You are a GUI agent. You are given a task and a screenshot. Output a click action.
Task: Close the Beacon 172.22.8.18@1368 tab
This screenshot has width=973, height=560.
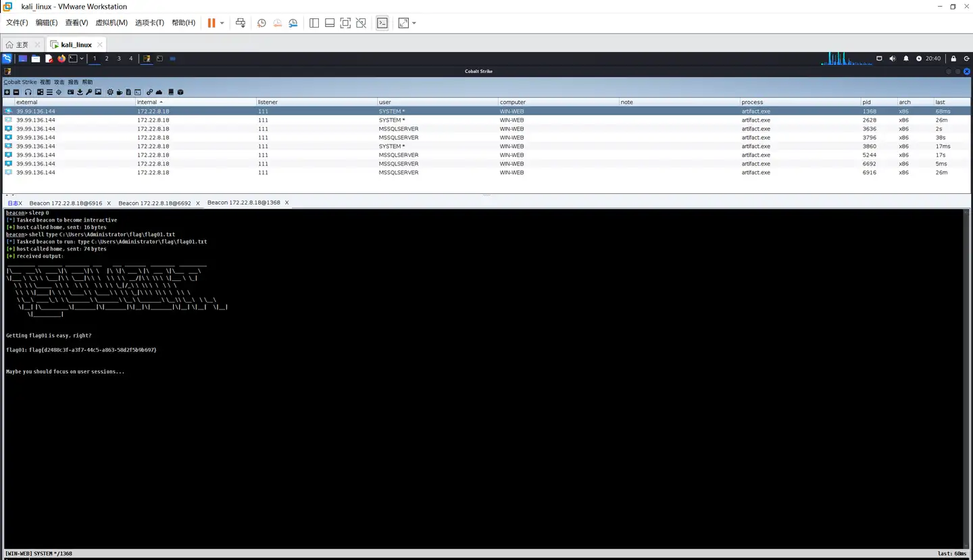tap(286, 203)
